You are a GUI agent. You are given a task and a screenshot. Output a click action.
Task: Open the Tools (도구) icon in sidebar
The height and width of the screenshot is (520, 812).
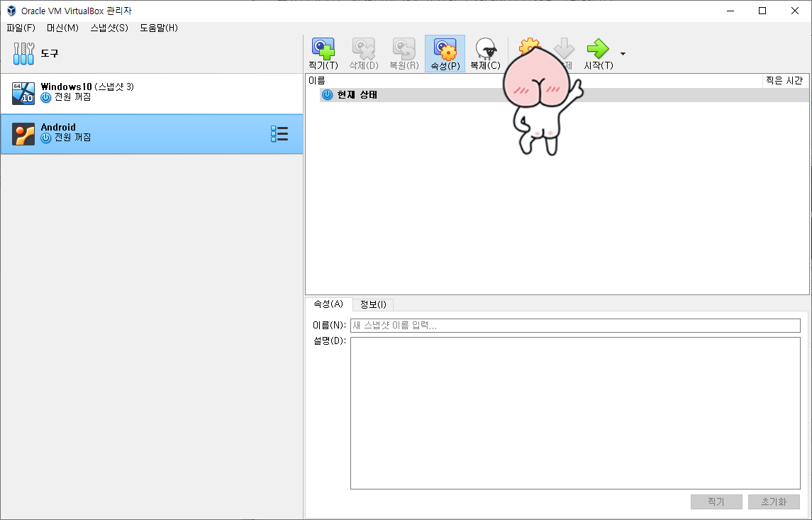pyautogui.click(x=24, y=53)
